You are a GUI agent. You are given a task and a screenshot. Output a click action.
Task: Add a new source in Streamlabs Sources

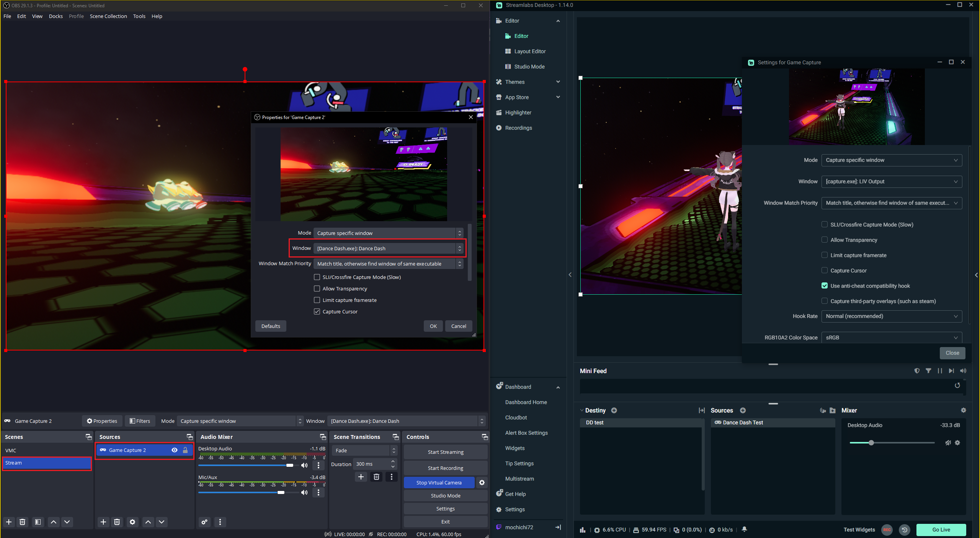click(743, 410)
